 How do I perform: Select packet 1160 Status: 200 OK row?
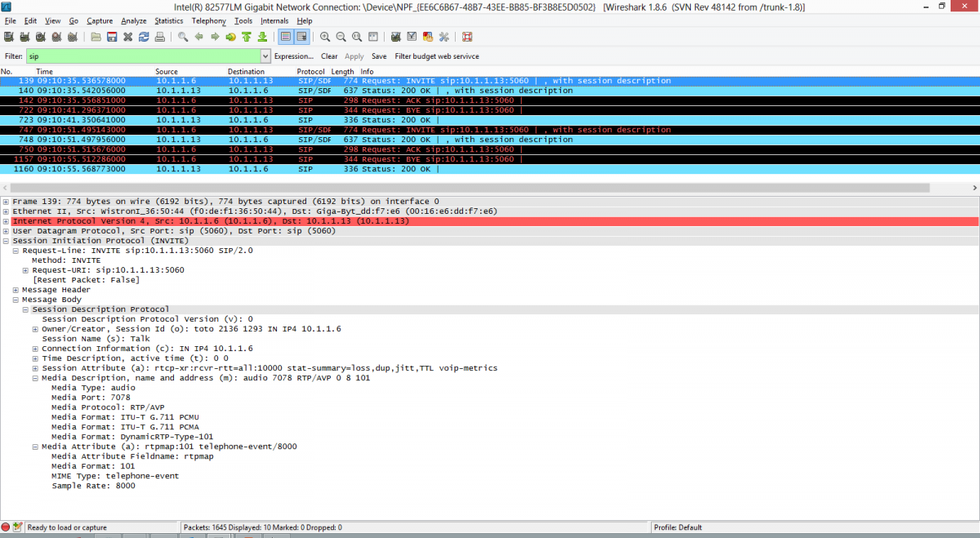[x=490, y=169]
